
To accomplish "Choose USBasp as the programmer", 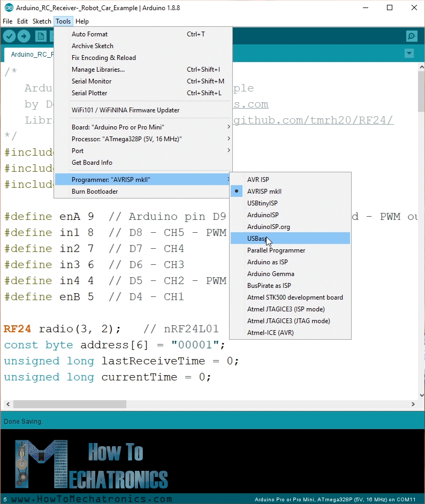I will 257,239.
